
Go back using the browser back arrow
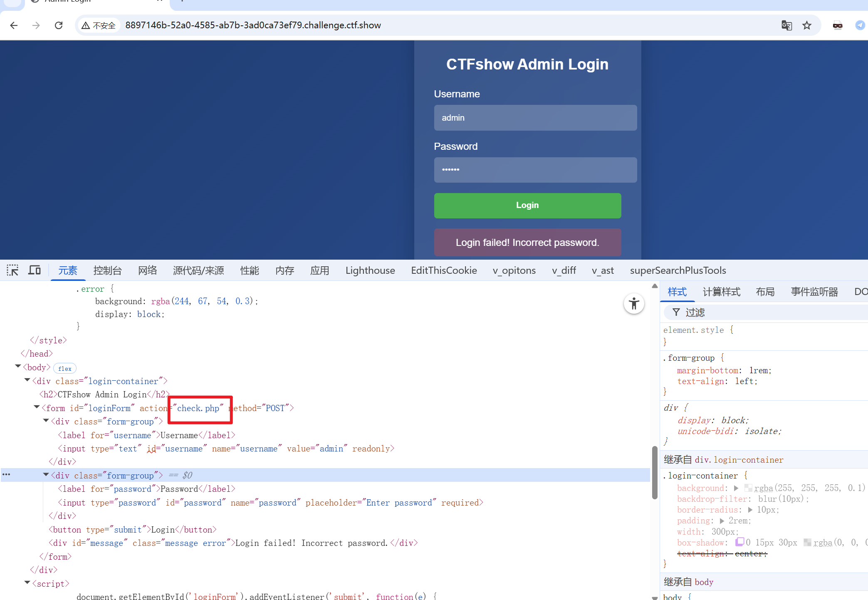(x=14, y=25)
